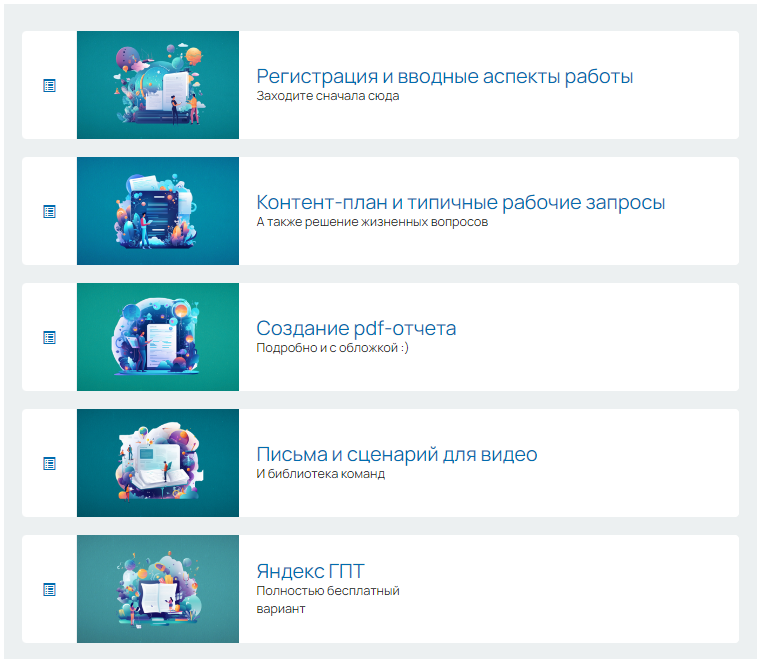
Task: Click the list icon beside Письма и сценарий для видео
Action: (49, 464)
